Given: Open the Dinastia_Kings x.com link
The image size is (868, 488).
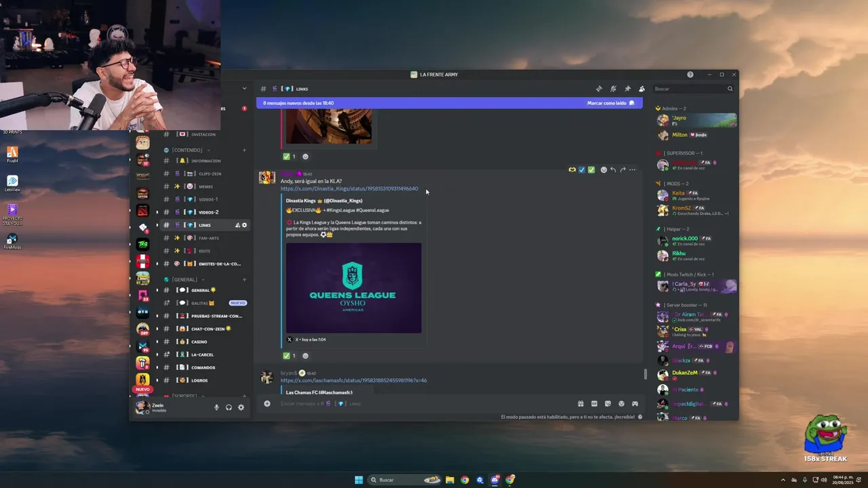Looking at the screenshot, I should [x=349, y=188].
